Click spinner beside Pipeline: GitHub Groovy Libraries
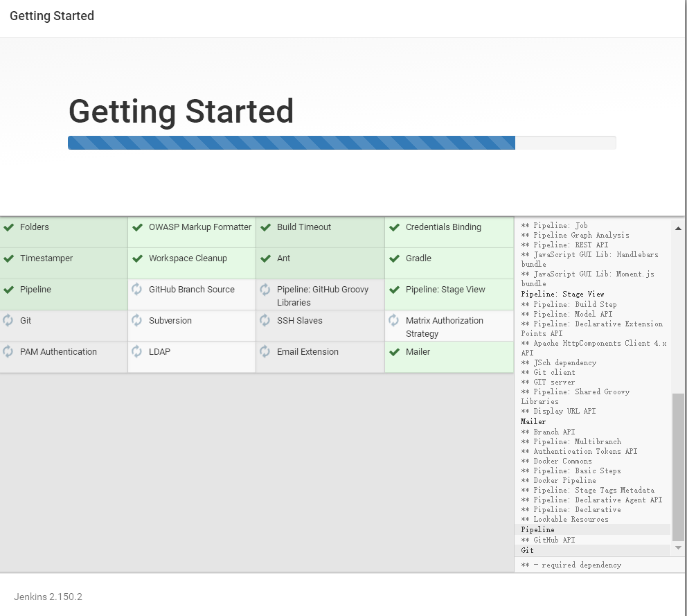 (265, 289)
